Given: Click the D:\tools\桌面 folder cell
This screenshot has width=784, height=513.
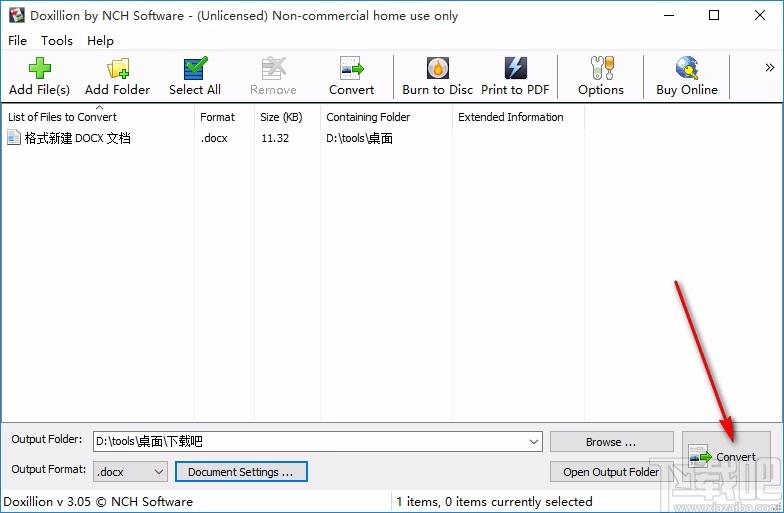Looking at the screenshot, I should point(359,138).
